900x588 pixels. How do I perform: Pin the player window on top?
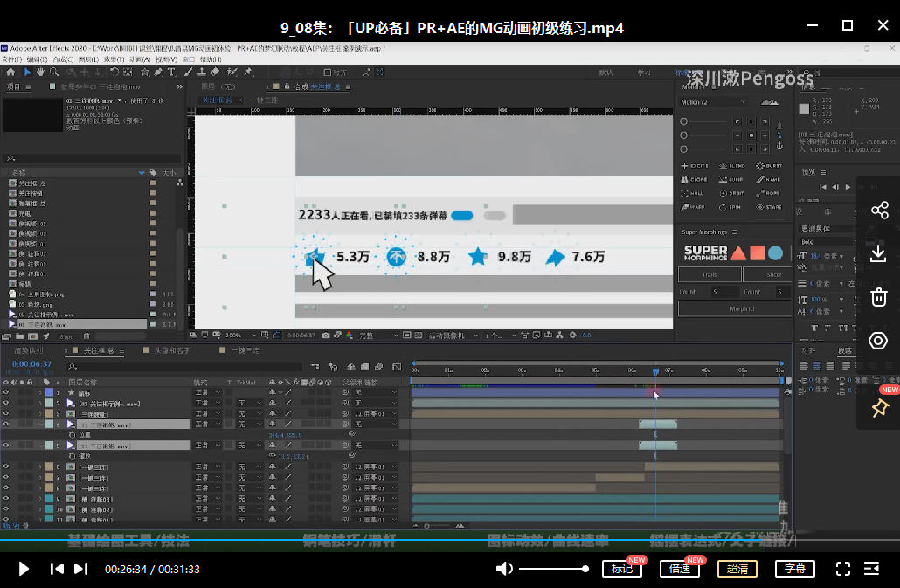click(x=879, y=407)
